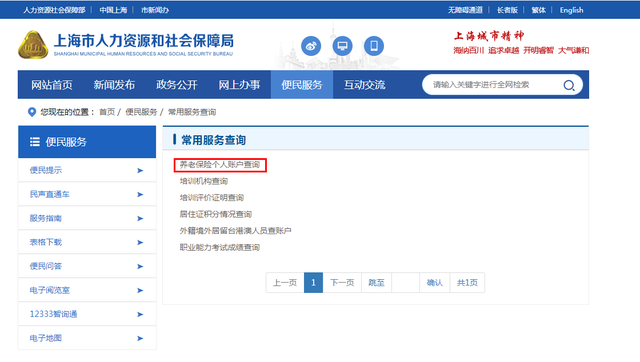Click the bureau emblem logo

pos(33,45)
